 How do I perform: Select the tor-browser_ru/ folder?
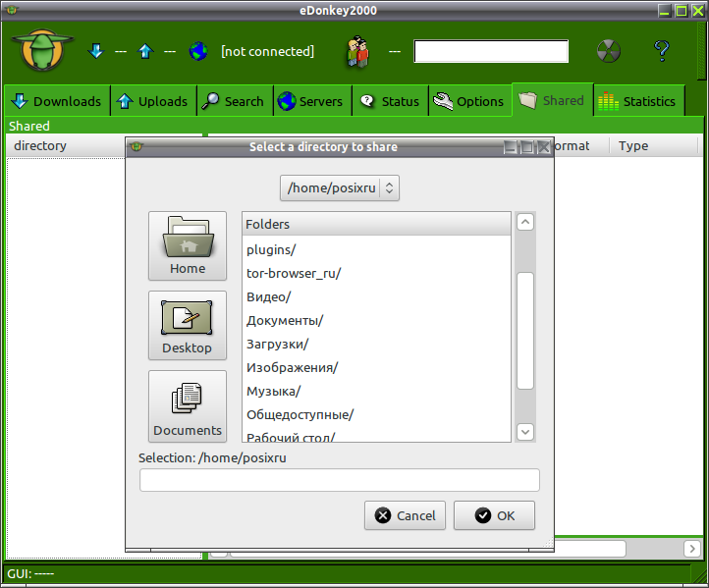point(376,274)
